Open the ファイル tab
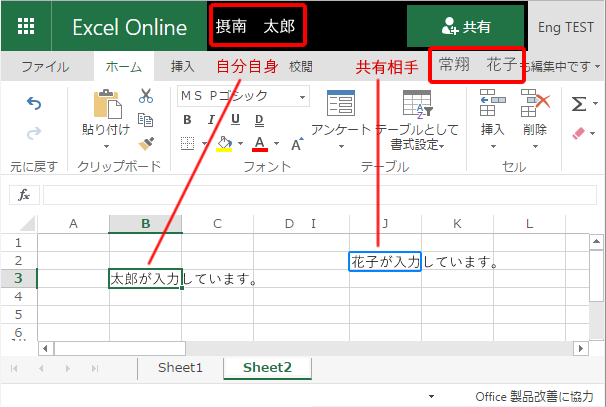This screenshot has width=606, height=407. (46, 66)
